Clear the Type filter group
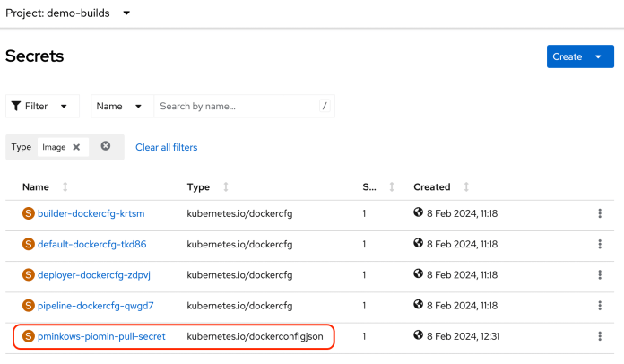624x364 pixels. click(106, 146)
